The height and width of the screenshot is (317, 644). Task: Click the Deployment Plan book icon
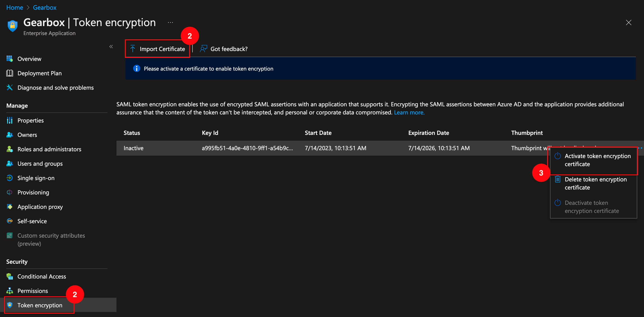point(9,73)
